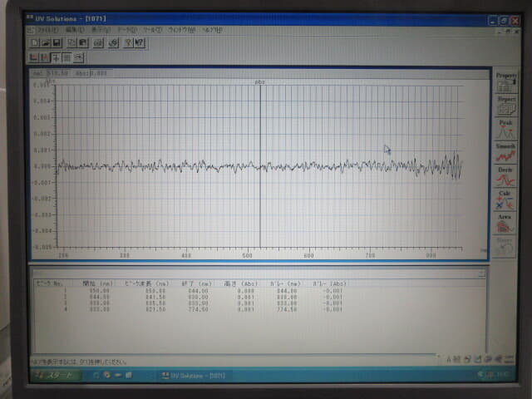This screenshot has width=532, height=399.
Task: Open the 編集 (Edit) menu
Action: 75,30
